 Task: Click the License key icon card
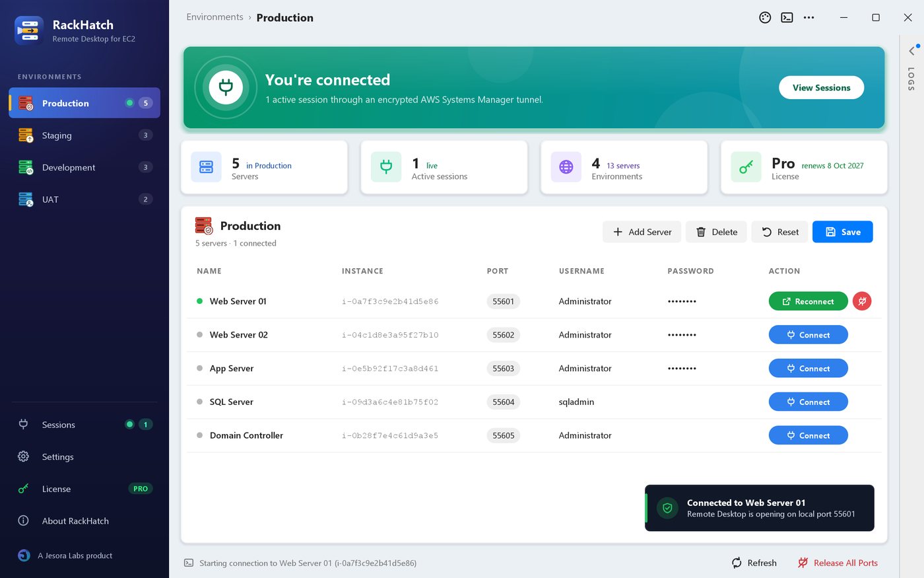click(746, 167)
